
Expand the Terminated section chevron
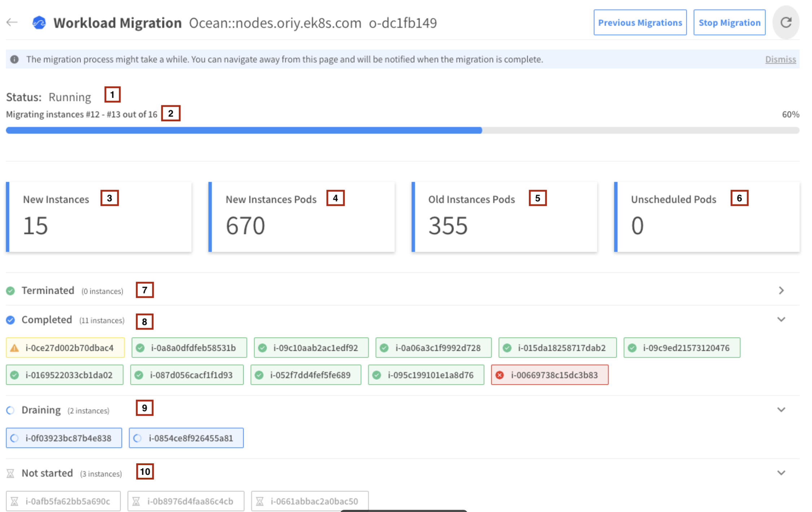point(781,291)
